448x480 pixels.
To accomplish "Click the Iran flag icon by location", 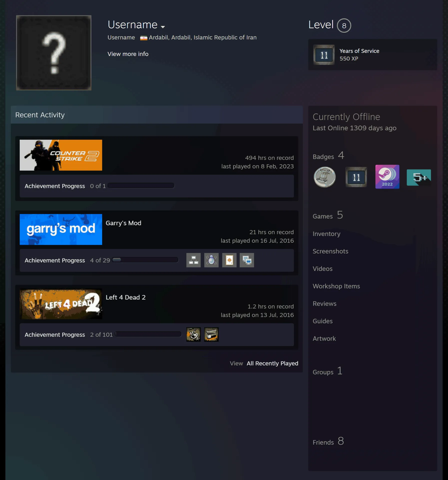I will pos(144,38).
